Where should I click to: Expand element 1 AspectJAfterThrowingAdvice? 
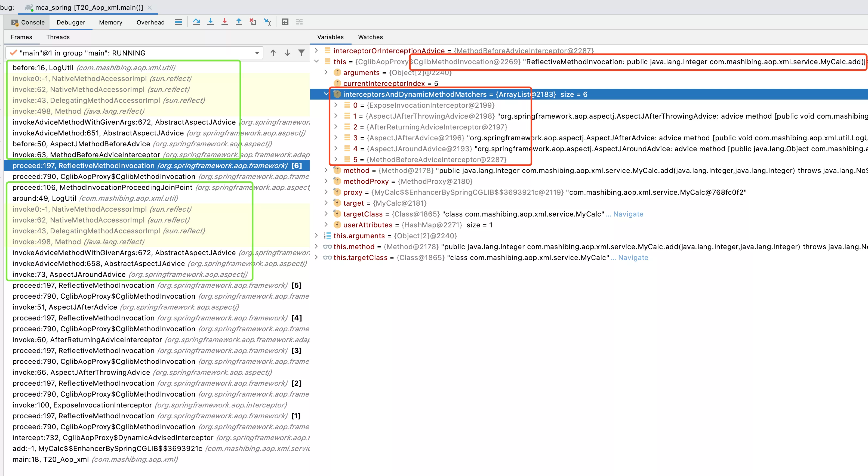pos(335,116)
